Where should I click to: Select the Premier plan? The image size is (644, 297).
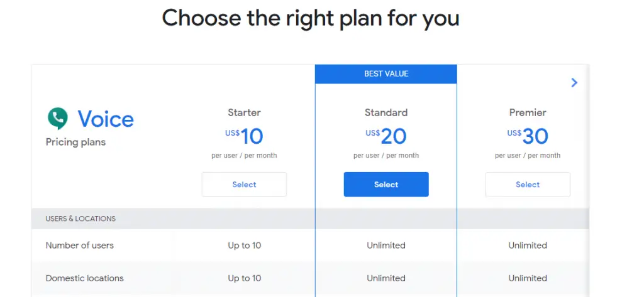coord(528,185)
